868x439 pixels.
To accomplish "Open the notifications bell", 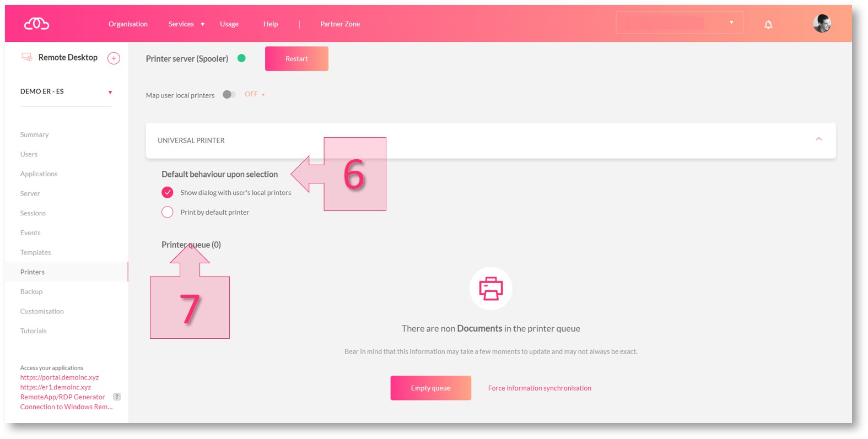I will coord(768,24).
